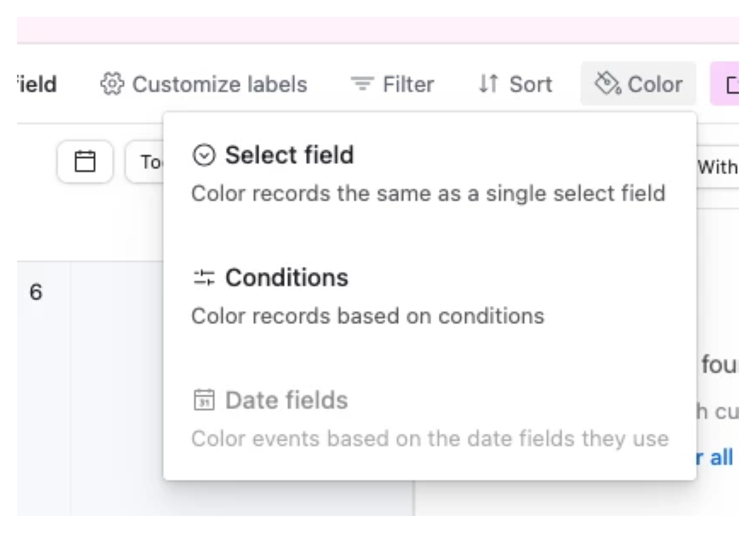Click the Filter funnel icon
Viewport: 756px width, 533px height.
pyautogui.click(x=362, y=83)
